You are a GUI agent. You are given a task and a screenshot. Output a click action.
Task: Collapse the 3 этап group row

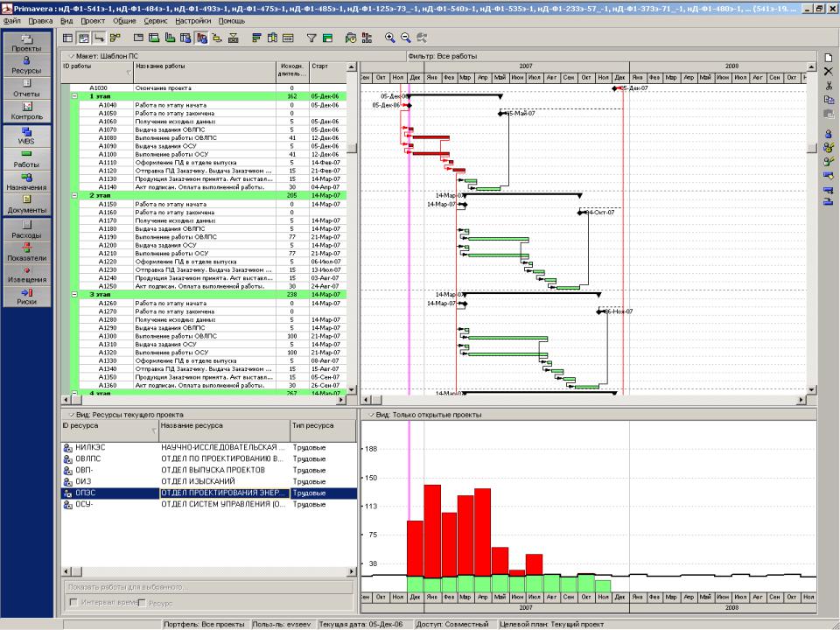coord(74,295)
